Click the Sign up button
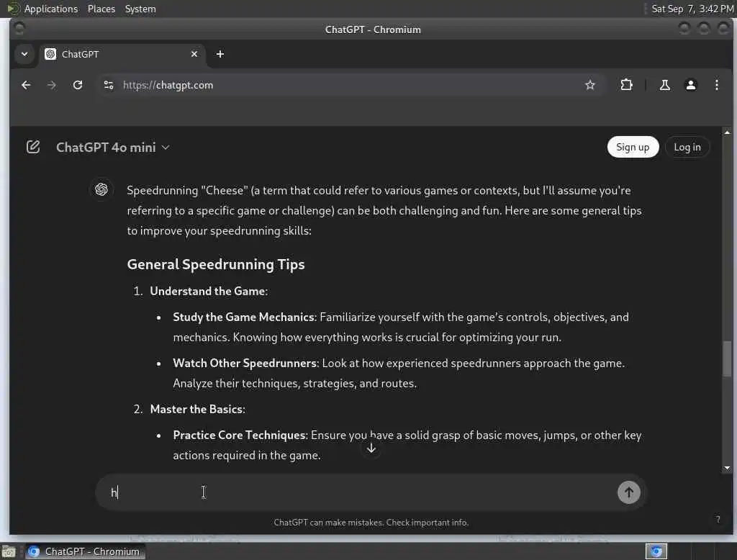This screenshot has height=560, width=737. pyautogui.click(x=633, y=147)
